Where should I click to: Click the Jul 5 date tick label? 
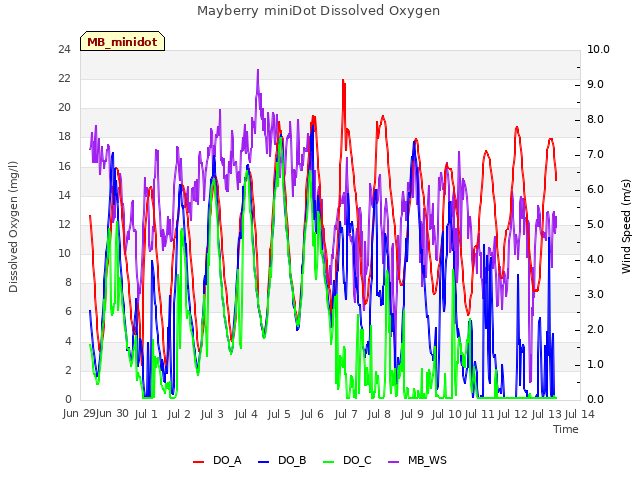279,414
